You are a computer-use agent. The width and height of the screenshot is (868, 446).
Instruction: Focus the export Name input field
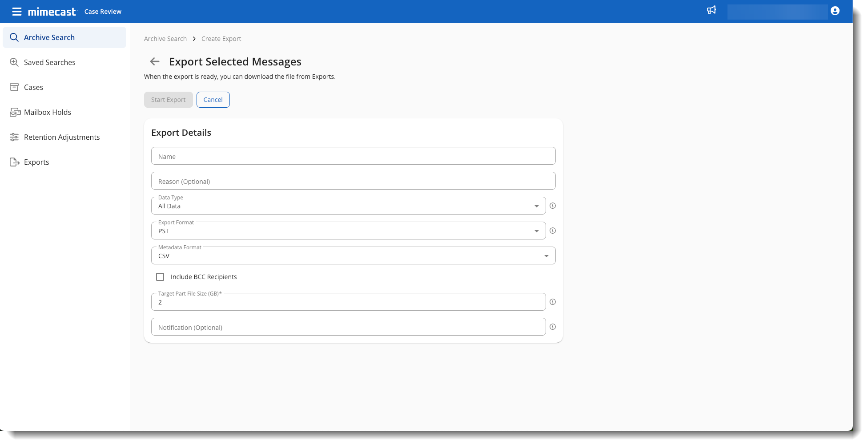pyautogui.click(x=353, y=156)
